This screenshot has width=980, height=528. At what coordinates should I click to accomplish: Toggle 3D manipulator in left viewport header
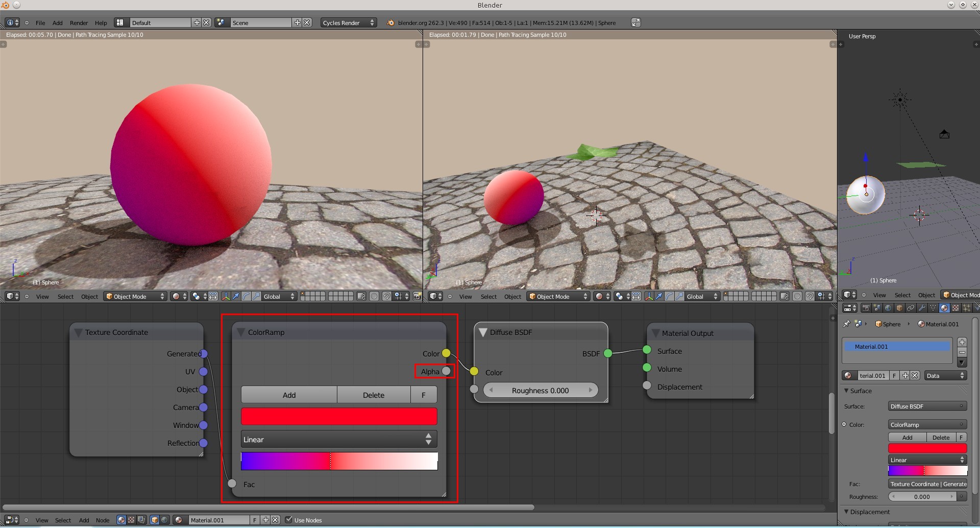tap(226, 296)
